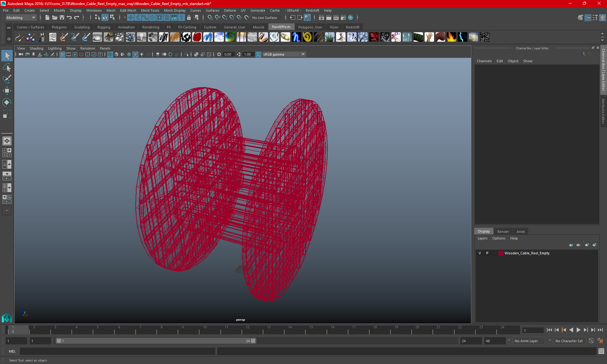
Task: Open the Windows menu
Action: (x=94, y=10)
